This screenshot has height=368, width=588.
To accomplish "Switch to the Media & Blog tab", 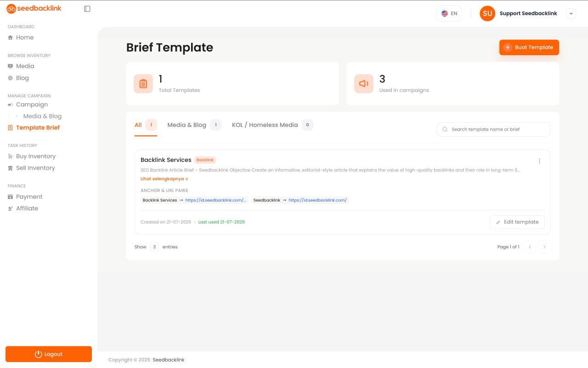I will pos(194,125).
